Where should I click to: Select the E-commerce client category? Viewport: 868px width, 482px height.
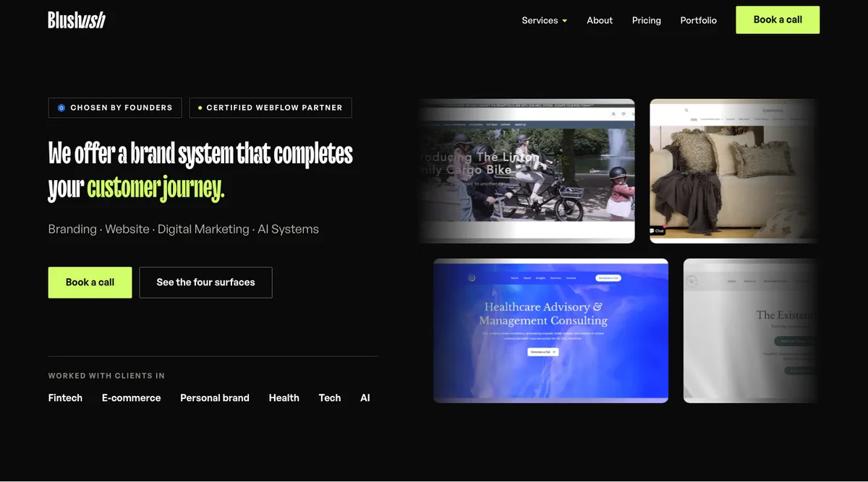coord(131,397)
